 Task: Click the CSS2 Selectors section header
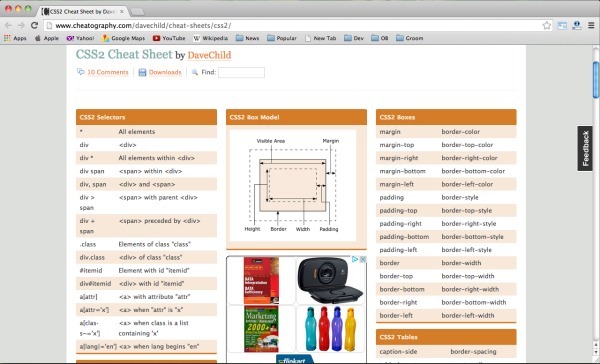click(x=146, y=117)
